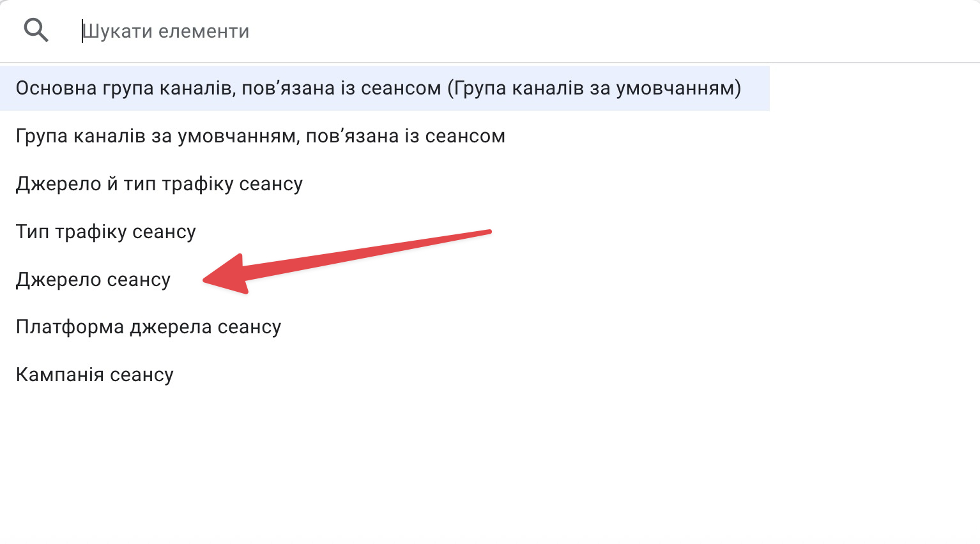
Task: Choose the session source and medium entry
Action: [x=159, y=184]
